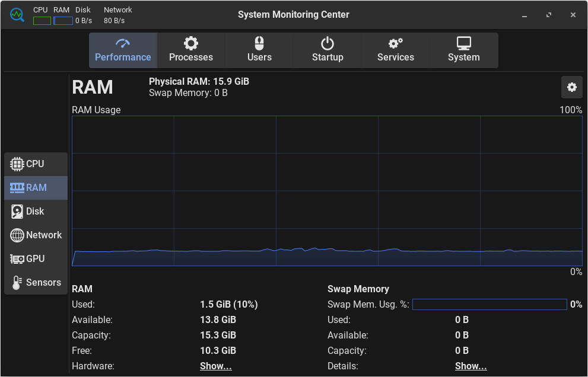The width and height of the screenshot is (588, 377).
Task: Open the RAM graph settings gear
Action: [571, 87]
